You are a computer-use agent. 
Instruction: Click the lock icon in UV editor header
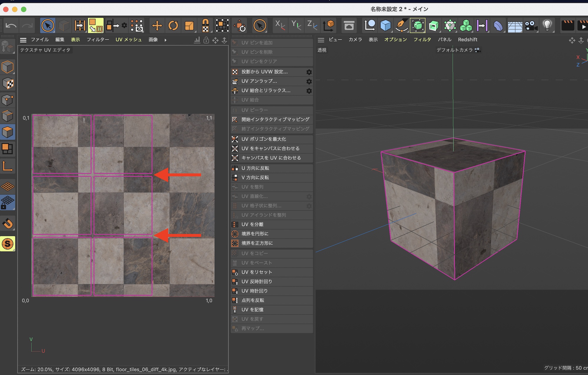206,40
